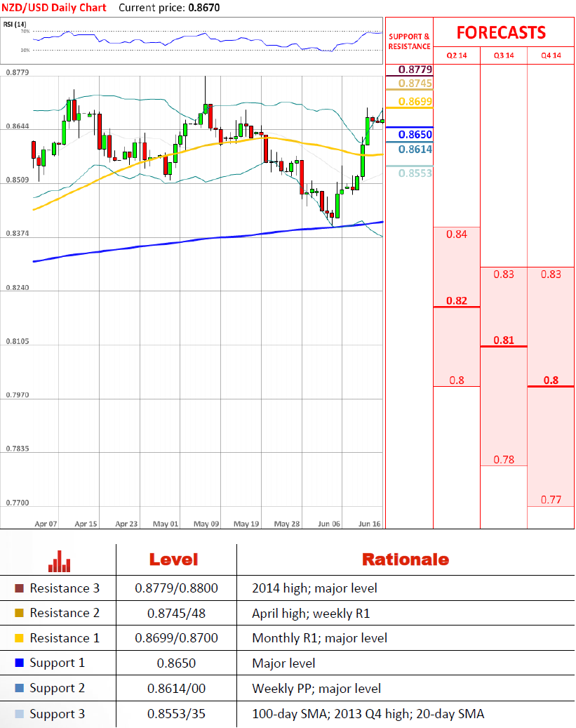Select the Support 3 row label
This screenshot has width=576, height=728.
(57, 714)
